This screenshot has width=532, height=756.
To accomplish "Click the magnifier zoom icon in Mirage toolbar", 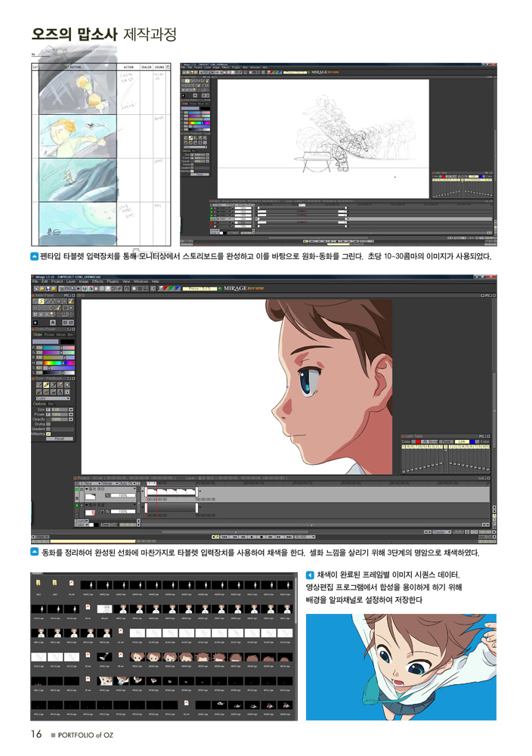I will pos(73,288).
